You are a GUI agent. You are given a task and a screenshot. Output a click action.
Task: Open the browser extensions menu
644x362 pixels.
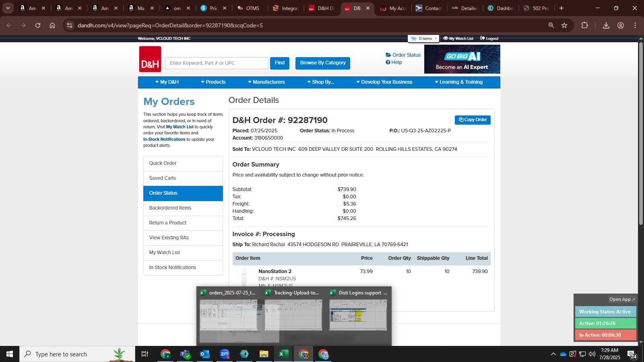click(584, 25)
